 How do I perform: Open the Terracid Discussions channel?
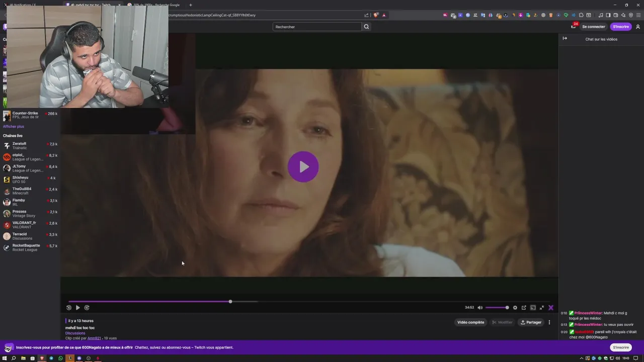tap(30, 236)
